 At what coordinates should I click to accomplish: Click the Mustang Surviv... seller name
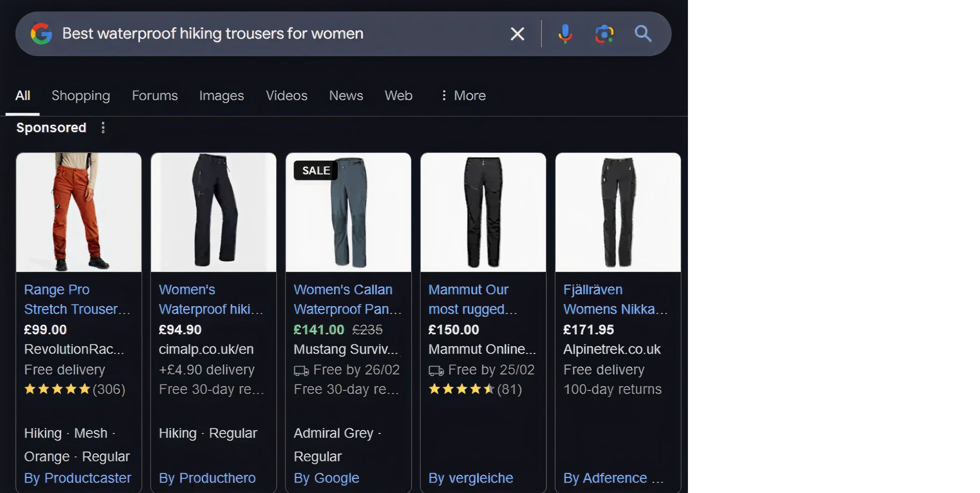[346, 349]
